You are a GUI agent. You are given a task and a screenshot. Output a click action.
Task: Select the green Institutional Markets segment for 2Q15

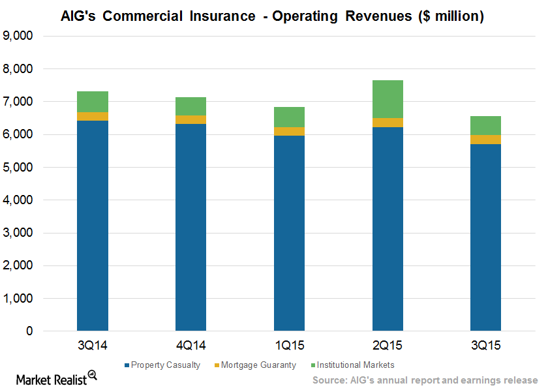pos(388,99)
